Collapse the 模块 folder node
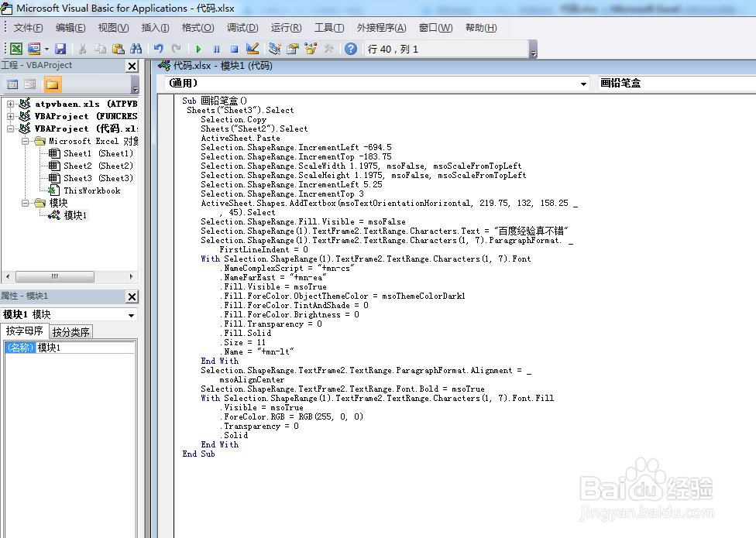 [25, 203]
